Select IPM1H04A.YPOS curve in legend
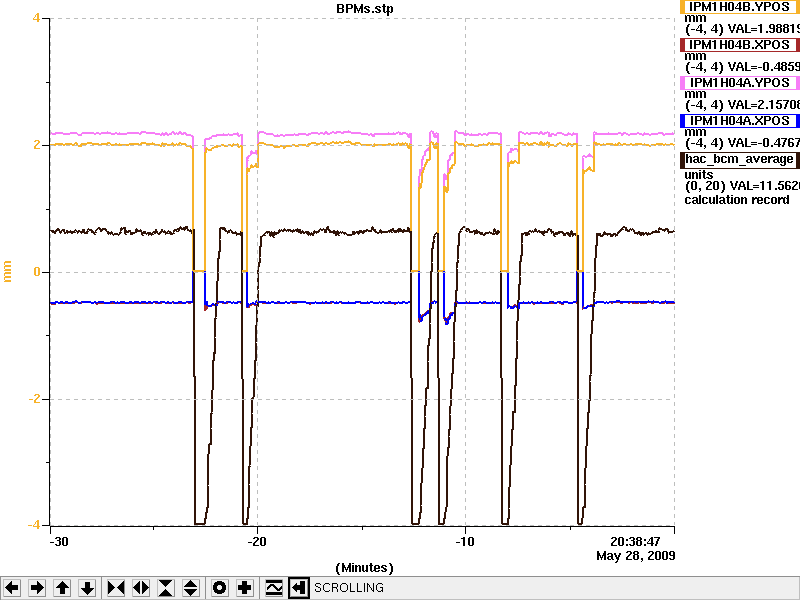The height and width of the screenshot is (600, 800). click(x=740, y=83)
